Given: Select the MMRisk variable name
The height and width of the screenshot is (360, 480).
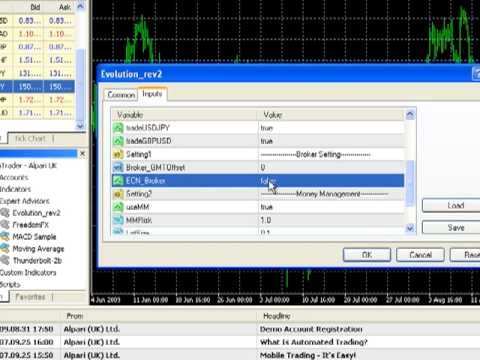Looking at the screenshot, I should pos(139,220).
